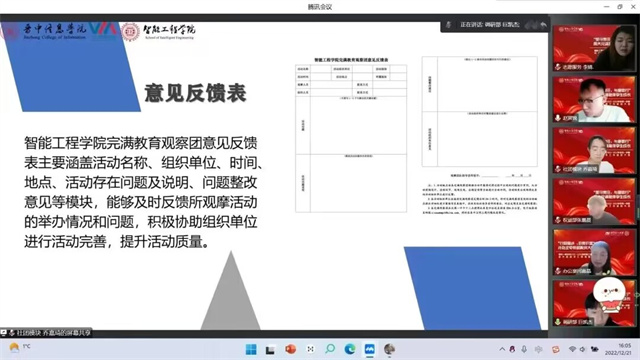Click the mic status icon on the 办公室 tile
Image resolution: width=640 pixels, height=360 pixels.
558,271
